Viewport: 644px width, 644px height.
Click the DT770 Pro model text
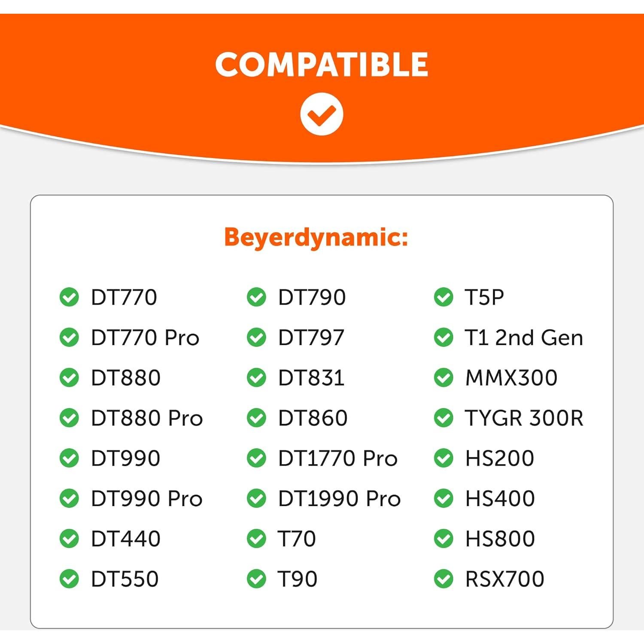coord(145,337)
